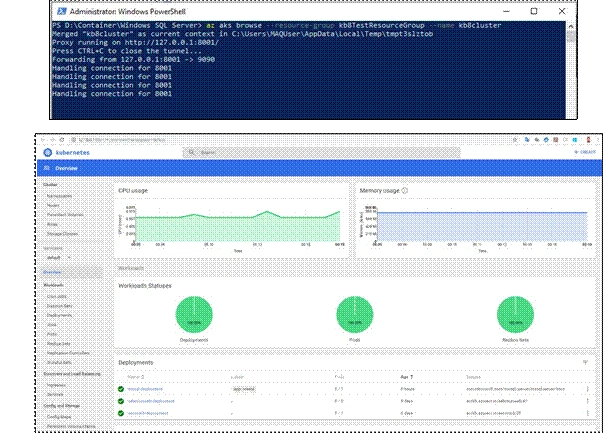Image resolution: width=610 pixels, height=441 pixels.
Task: Open actions menu for second deployment row
Action: coord(587,401)
